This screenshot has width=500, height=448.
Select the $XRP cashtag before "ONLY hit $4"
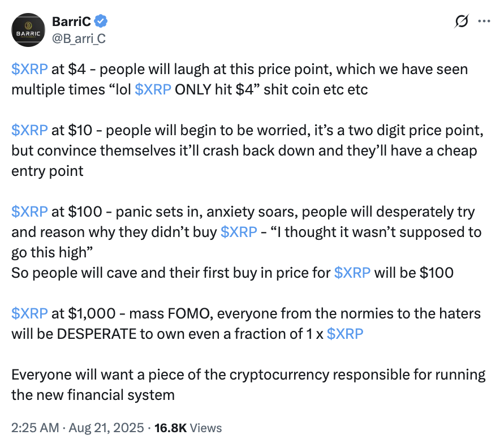coord(153,89)
